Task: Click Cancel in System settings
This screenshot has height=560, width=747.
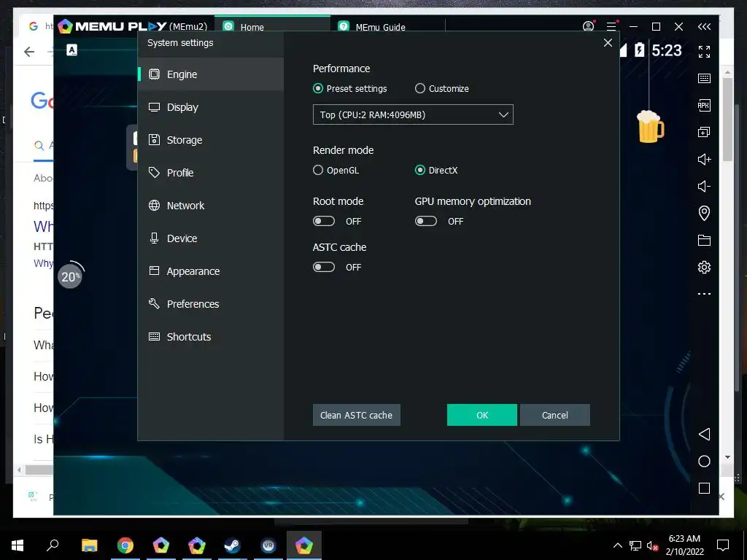Action: click(555, 415)
